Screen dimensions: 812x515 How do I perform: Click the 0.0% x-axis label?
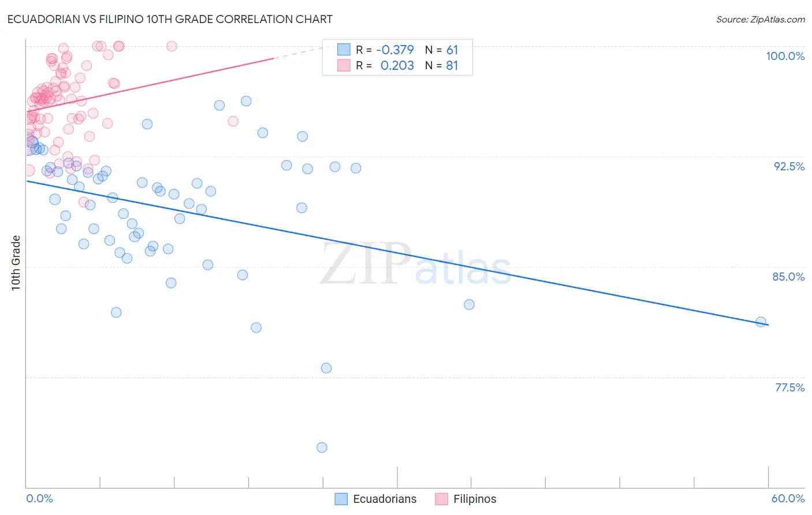(39, 498)
